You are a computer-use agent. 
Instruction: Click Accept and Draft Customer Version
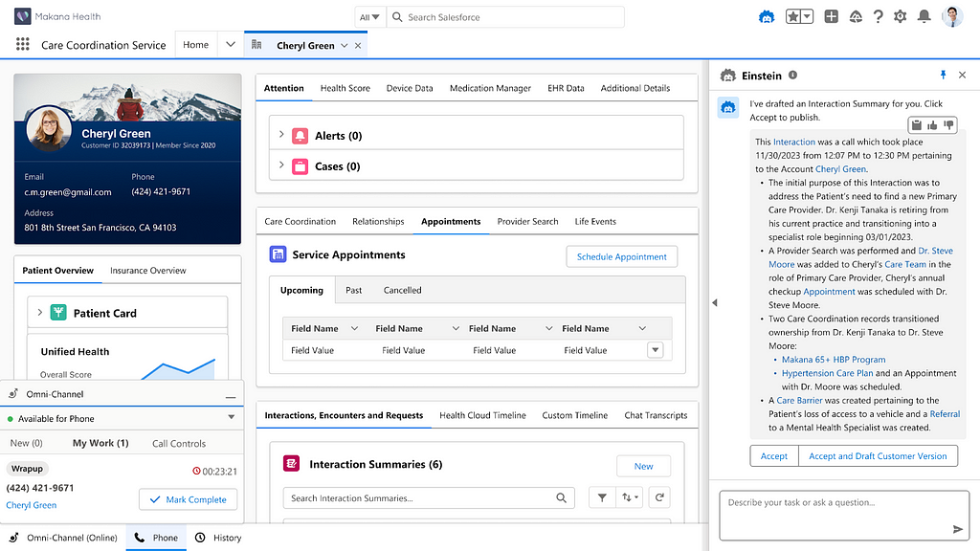tap(878, 456)
